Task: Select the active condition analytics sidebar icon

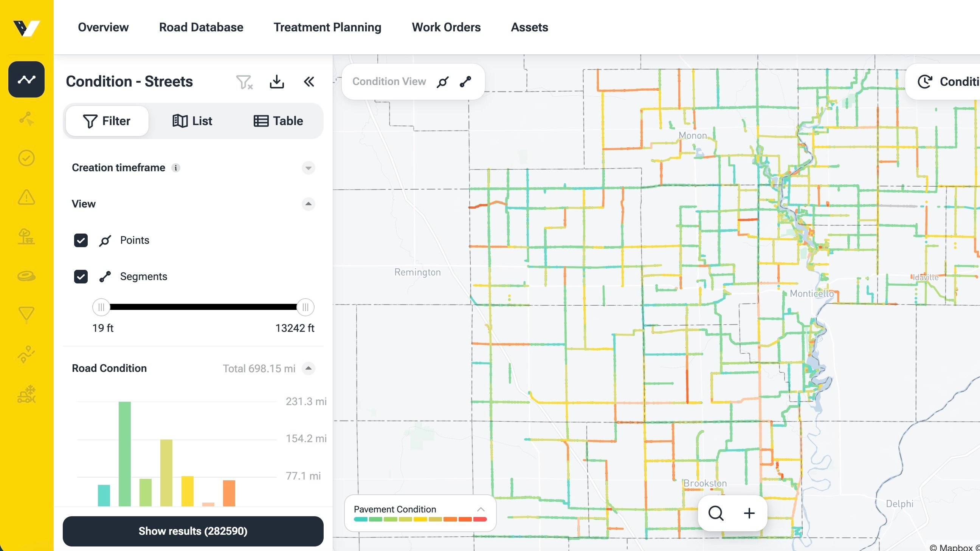Action: click(x=26, y=79)
